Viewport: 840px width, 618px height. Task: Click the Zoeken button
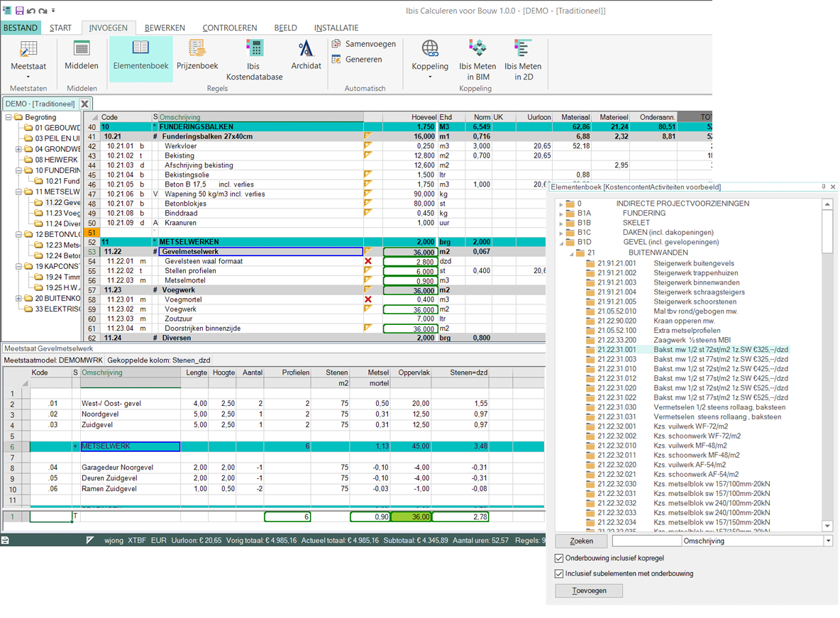point(580,541)
